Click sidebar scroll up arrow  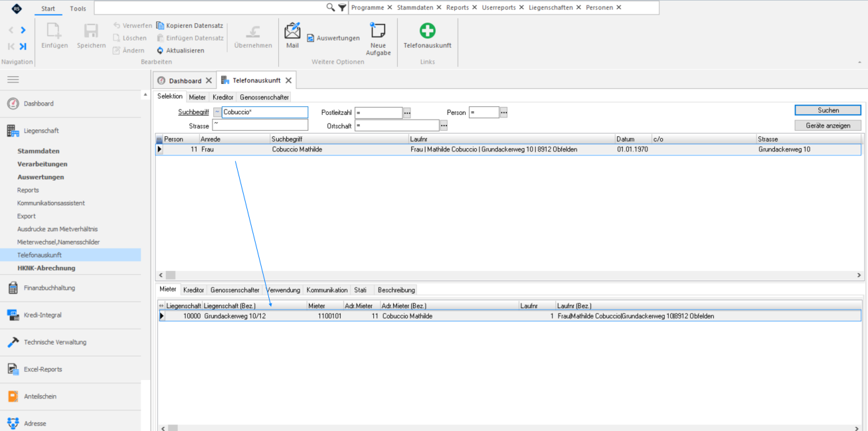tap(145, 96)
